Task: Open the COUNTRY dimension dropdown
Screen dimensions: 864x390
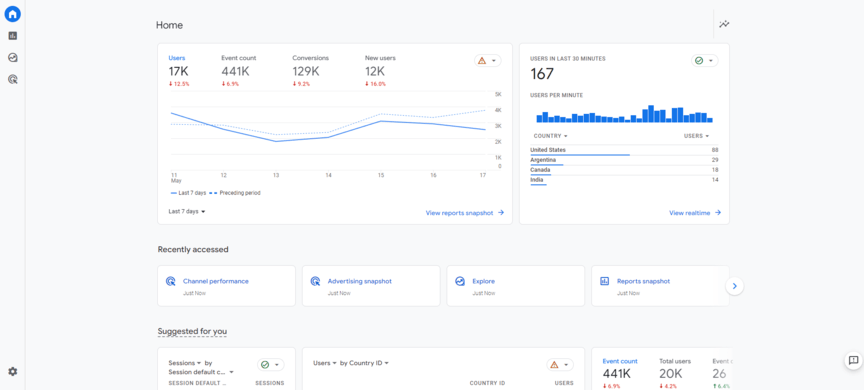Action: (550, 136)
